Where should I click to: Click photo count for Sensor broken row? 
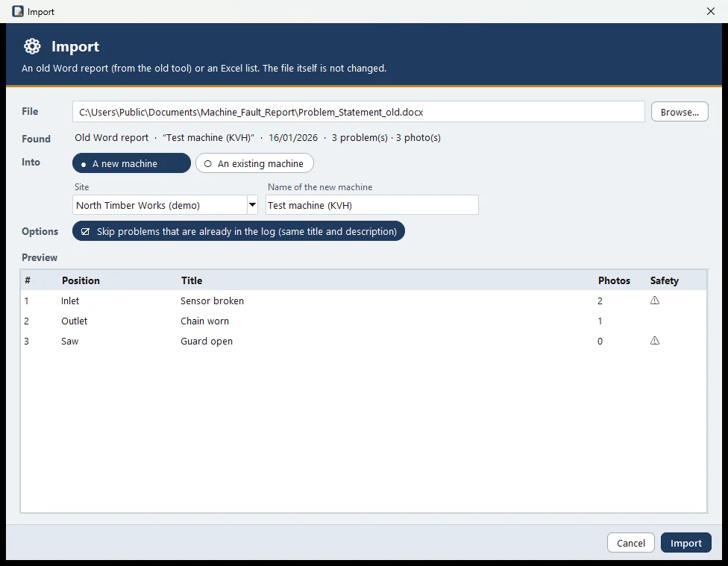click(600, 301)
